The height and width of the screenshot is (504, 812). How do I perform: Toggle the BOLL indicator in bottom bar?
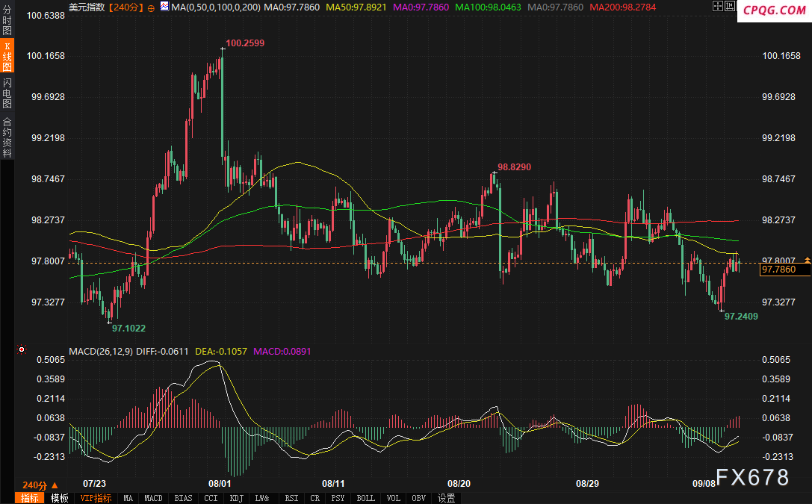(365, 498)
